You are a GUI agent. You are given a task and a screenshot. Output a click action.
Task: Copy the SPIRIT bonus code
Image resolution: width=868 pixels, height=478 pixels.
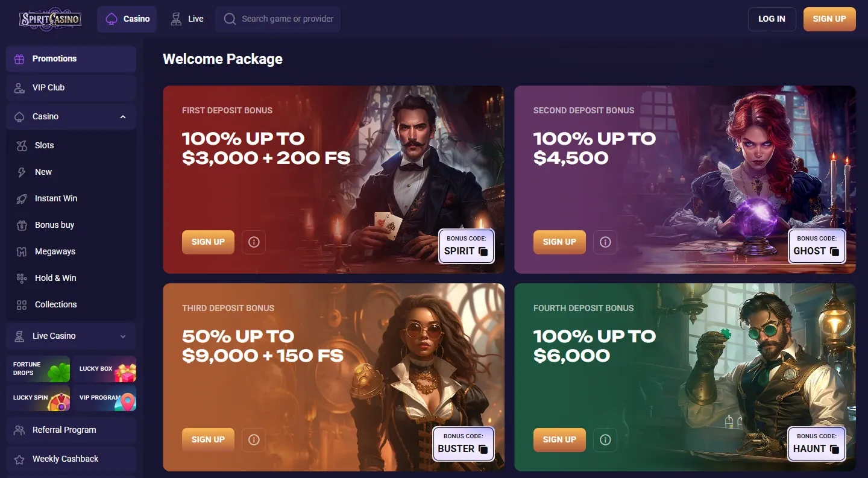(x=483, y=252)
